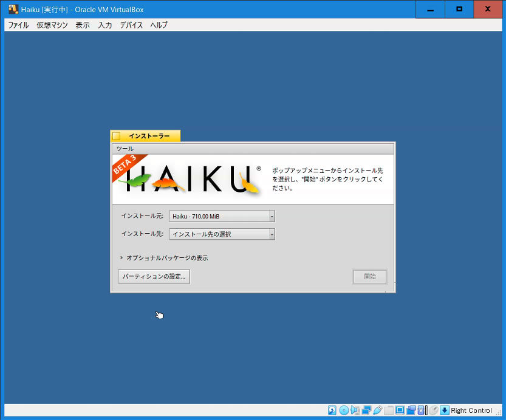Open the ヘルプ menu
Screen dimensions: 506x420
pos(159,25)
